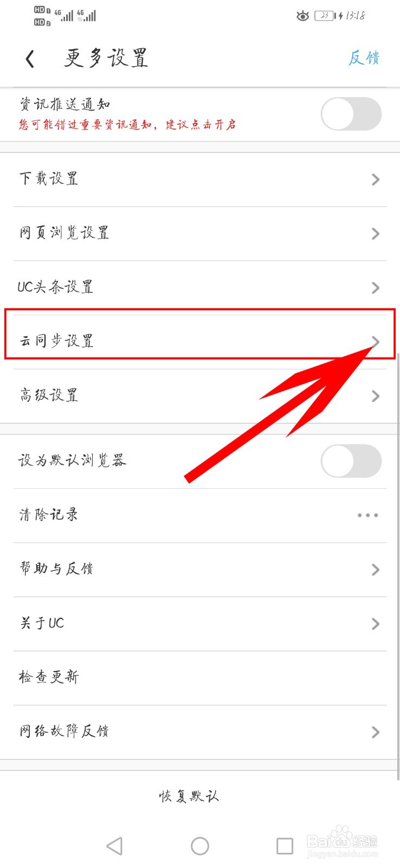This screenshot has width=400, height=868.
Task: Tap the Android home circle button
Action: click(200, 846)
